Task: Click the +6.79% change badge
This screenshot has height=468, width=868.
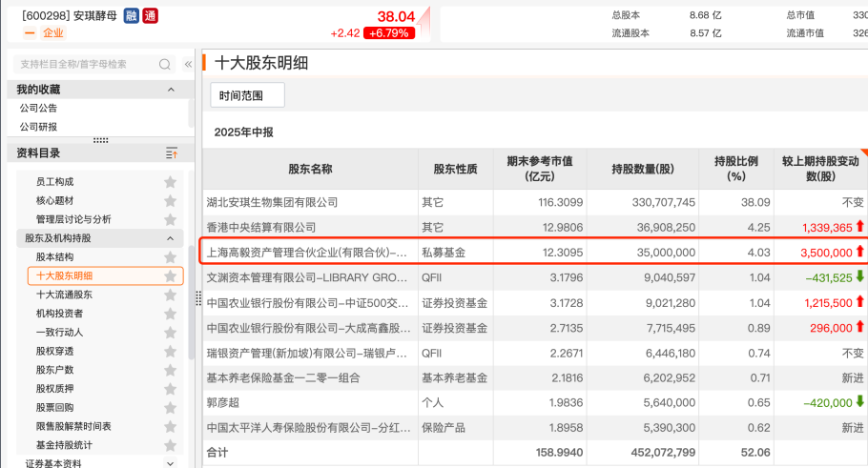Action: coord(388,33)
